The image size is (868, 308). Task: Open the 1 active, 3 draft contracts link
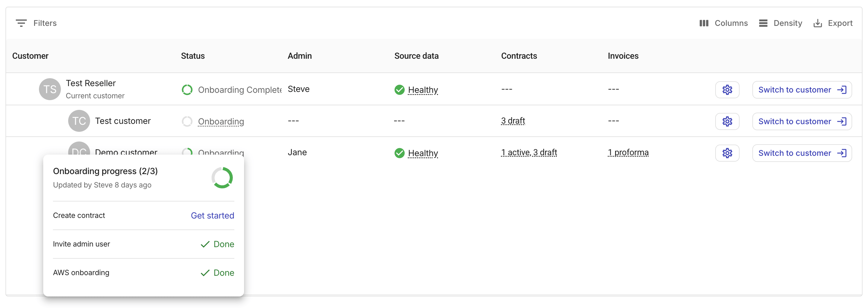pos(529,152)
